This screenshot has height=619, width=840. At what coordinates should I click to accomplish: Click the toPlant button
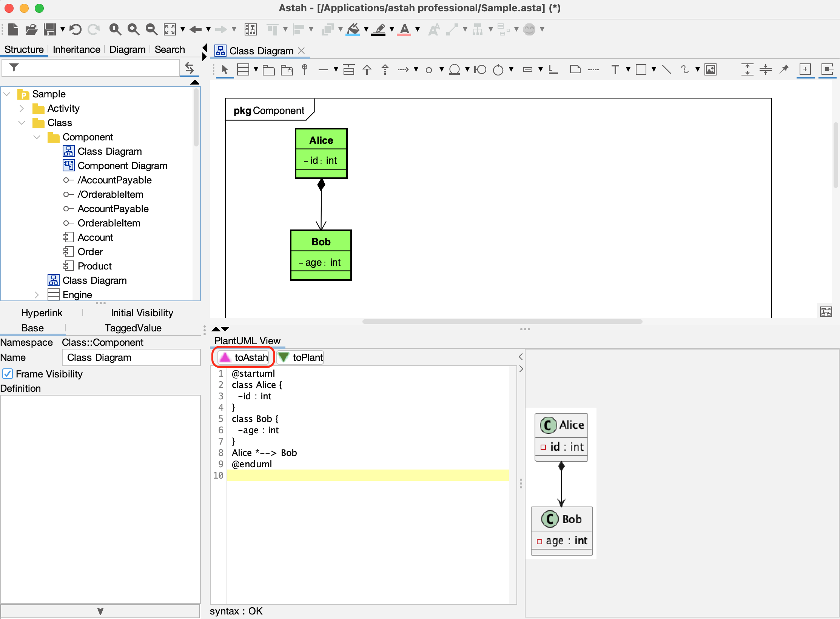300,357
